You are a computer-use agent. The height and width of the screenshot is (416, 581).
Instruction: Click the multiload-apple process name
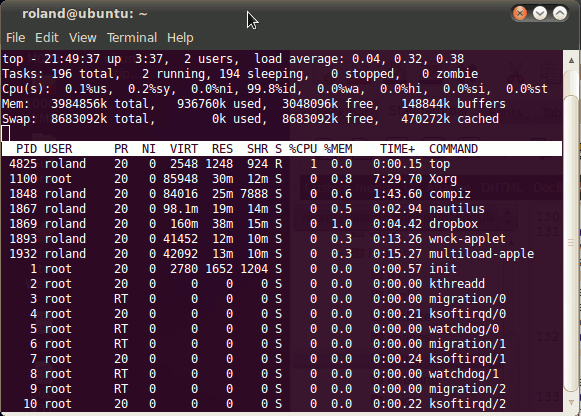[x=481, y=254]
